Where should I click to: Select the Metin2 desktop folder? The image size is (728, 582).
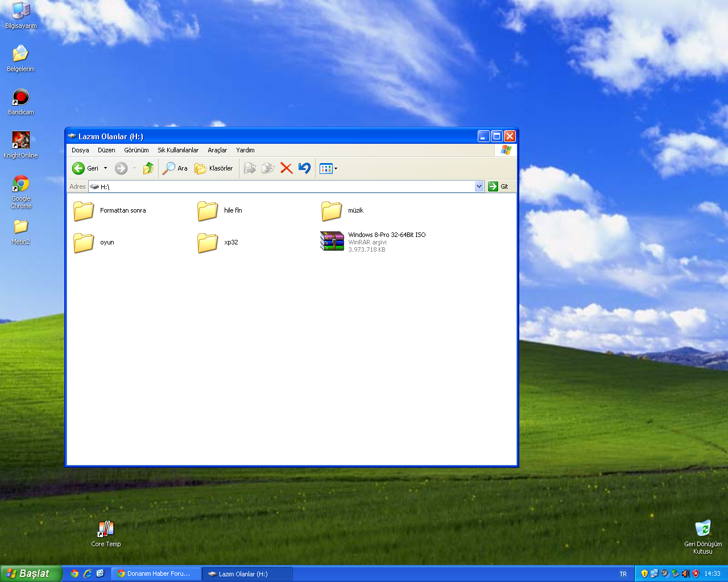[21, 232]
